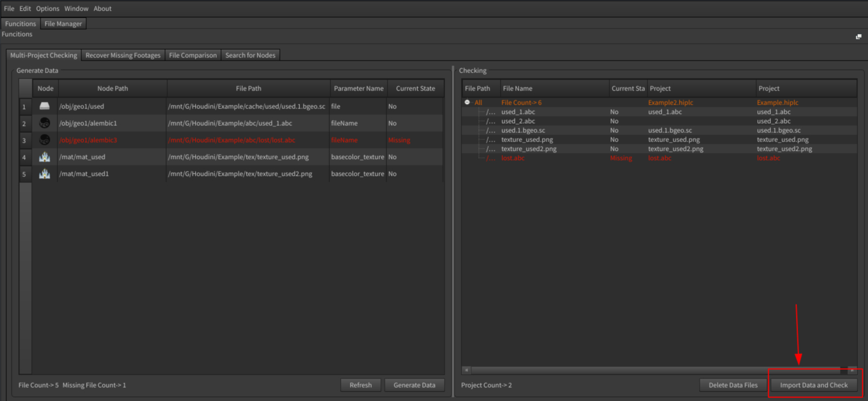Click Import Data and Check button
This screenshot has height=401, width=868.
coord(814,385)
